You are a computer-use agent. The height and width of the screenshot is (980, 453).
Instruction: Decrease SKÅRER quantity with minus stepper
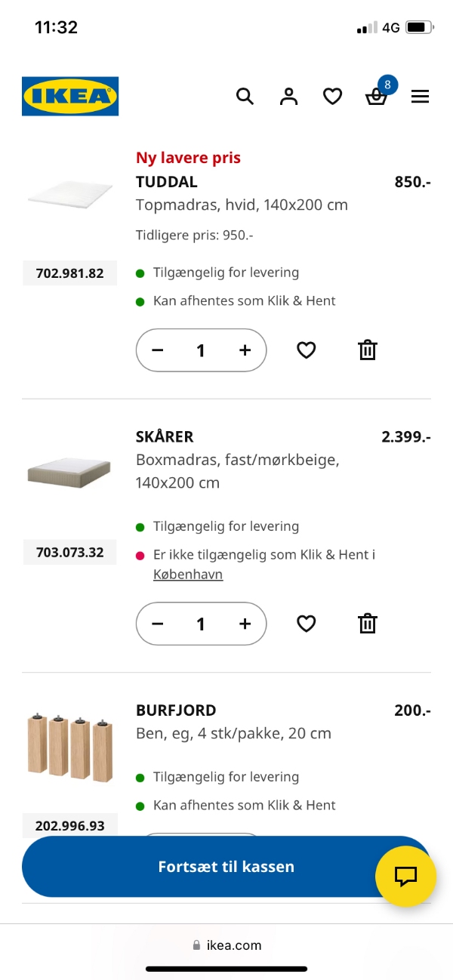(x=157, y=624)
